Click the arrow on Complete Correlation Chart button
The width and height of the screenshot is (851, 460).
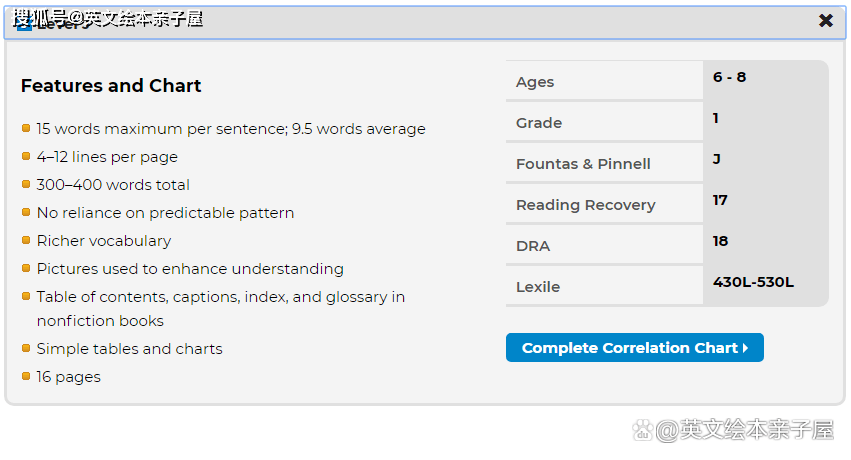coord(746,348)
